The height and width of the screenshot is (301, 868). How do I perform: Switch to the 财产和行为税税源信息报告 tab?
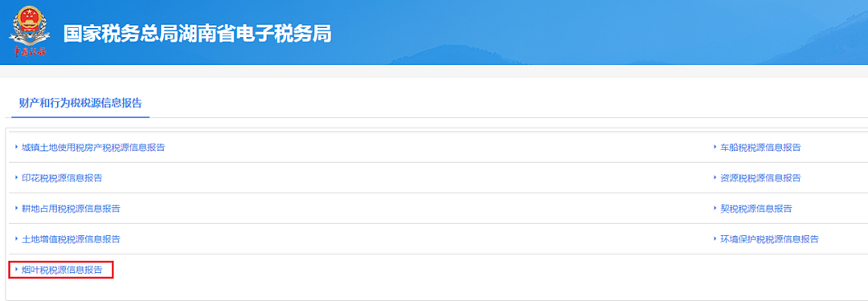pyautogui.click(x=81, y=103)
